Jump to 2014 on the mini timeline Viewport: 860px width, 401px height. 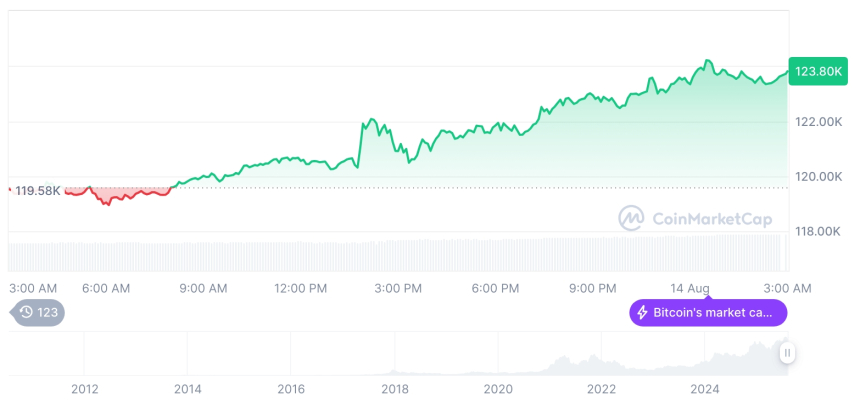click(188, 389)
